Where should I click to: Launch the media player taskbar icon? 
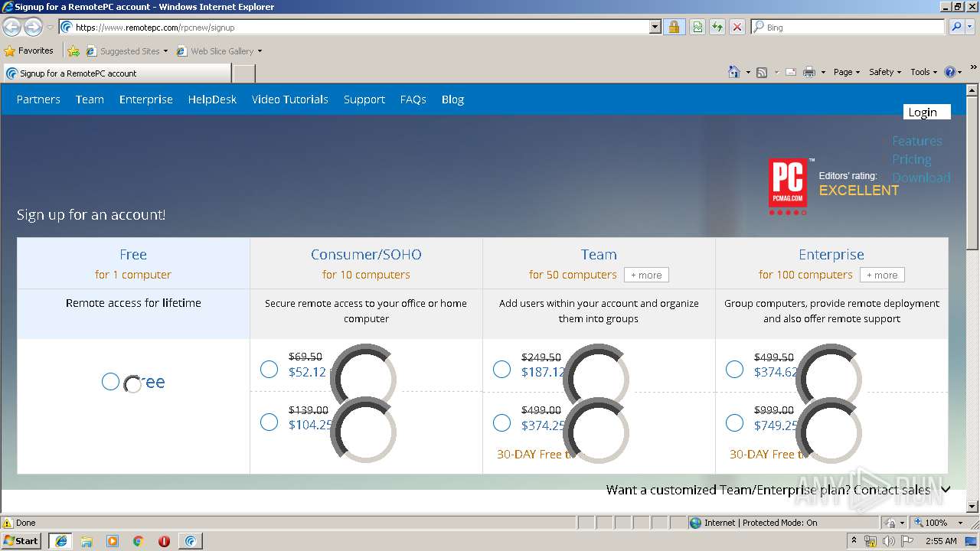click(113, 541)
